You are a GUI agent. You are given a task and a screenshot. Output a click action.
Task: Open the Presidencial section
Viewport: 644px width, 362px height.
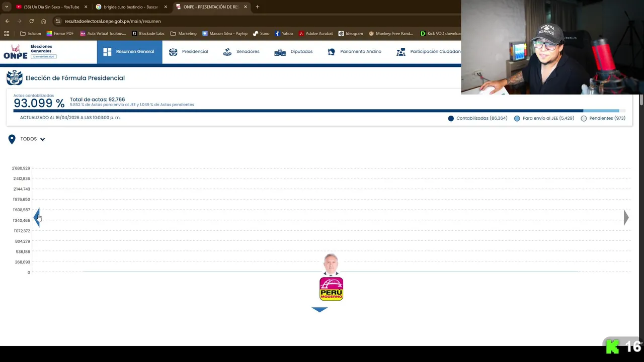(189, 52)
